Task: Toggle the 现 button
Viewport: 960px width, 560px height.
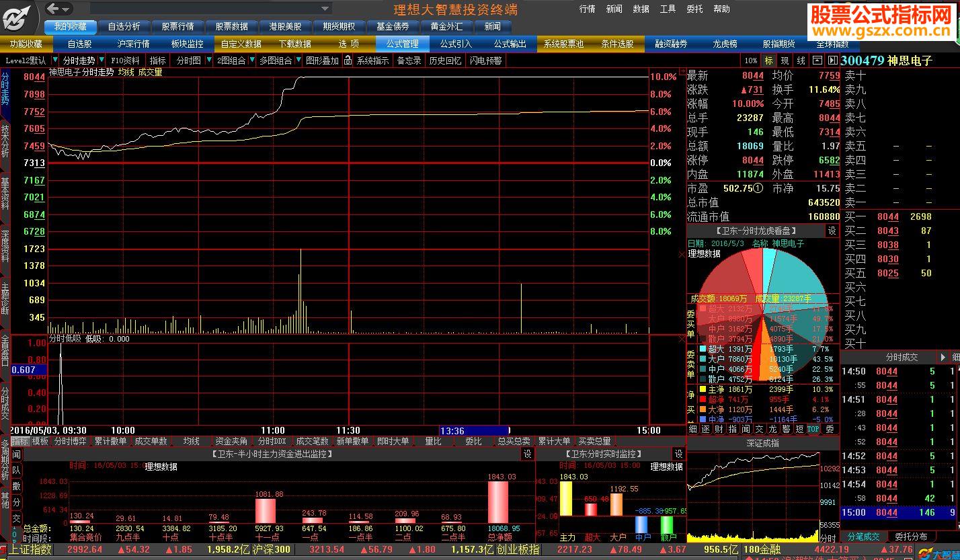Action: [785, 61]
